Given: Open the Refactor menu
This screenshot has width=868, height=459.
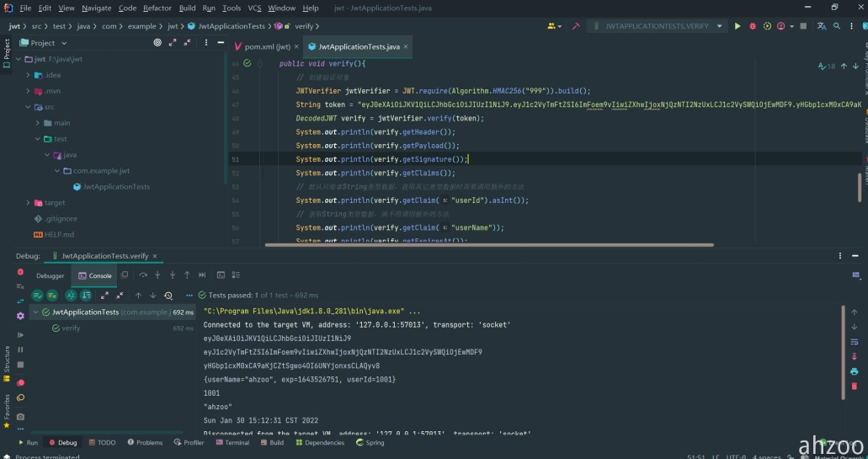Looking at the screenshot, I should (157, 8).
